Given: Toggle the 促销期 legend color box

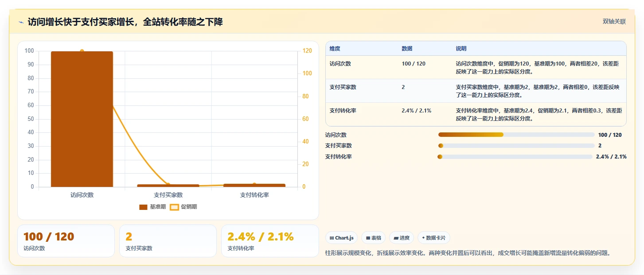Looking at the screenshot, I should (x=175, y=207).
